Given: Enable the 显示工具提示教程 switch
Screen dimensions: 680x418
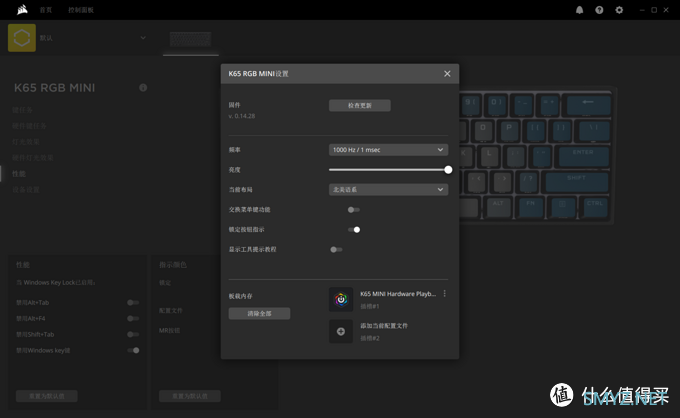Looking at the screenshot, I should point(336,249).
